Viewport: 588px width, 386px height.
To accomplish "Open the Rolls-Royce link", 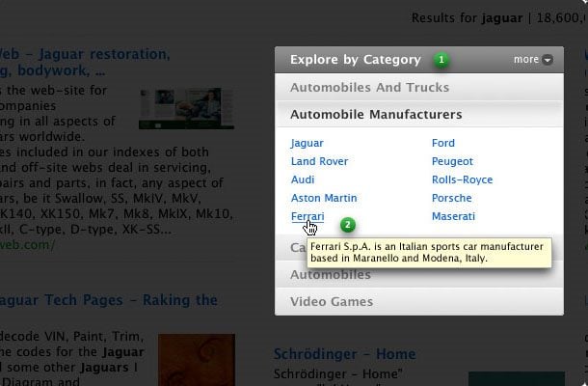I will coord(462,179).
